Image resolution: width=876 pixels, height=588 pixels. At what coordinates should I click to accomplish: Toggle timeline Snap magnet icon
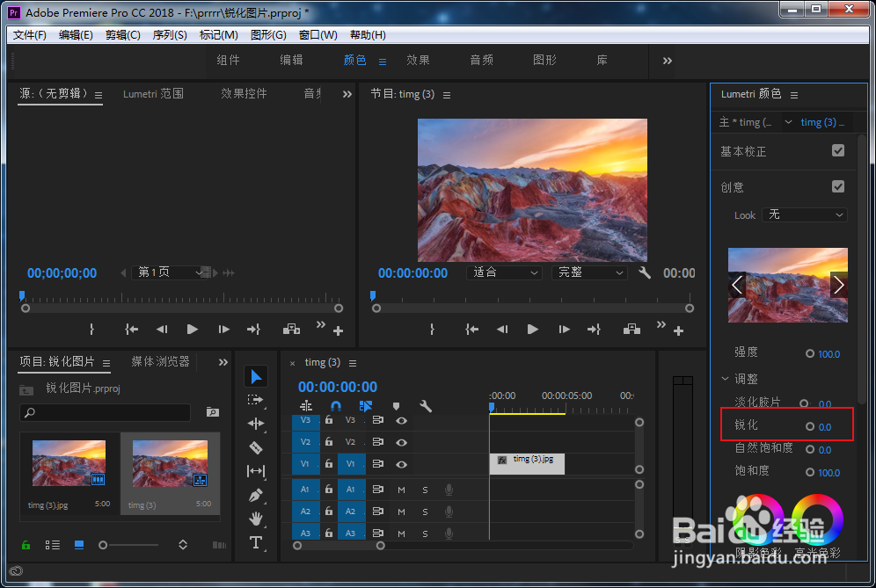[x=336, y=406]
